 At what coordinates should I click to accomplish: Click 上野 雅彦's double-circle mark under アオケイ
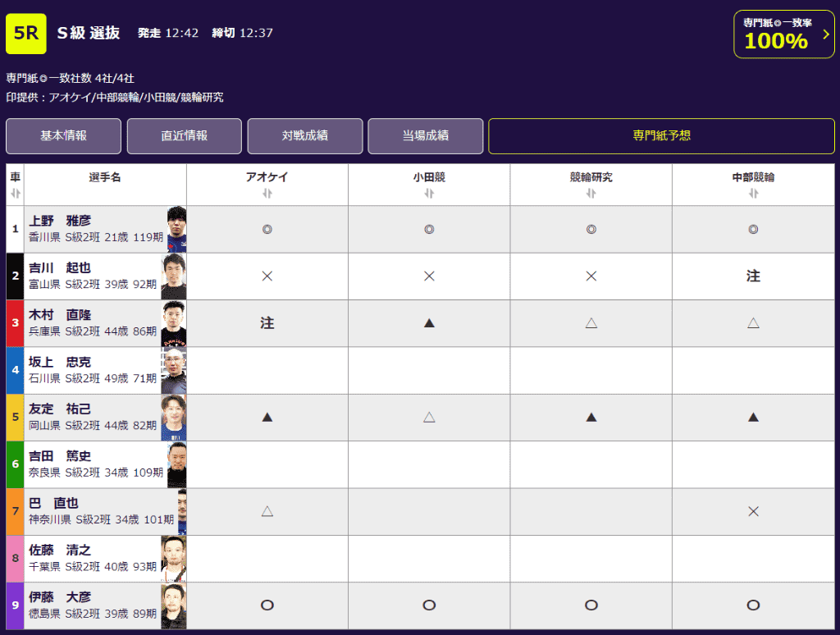tap(267, 230)
